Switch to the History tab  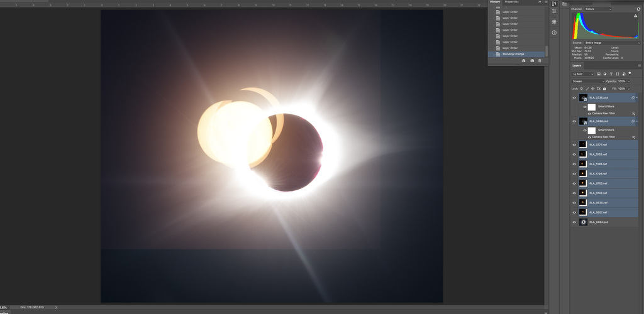pyautogui.click(x=495, y=2)
